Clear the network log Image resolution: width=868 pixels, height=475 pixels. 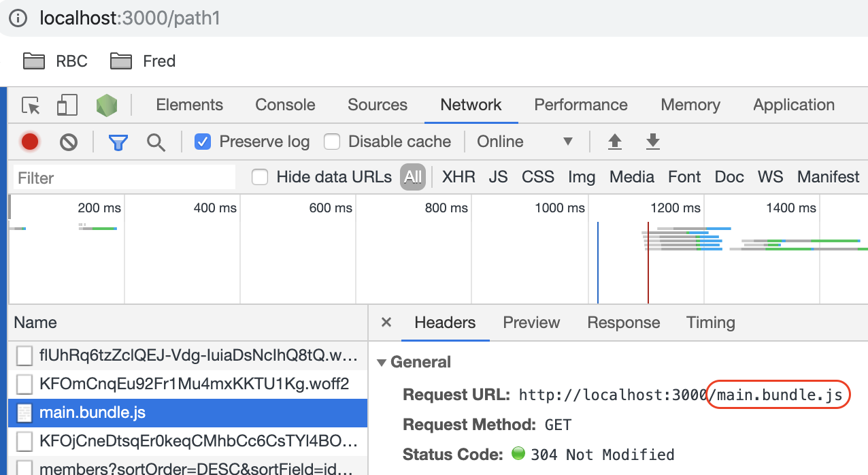[x=68, y=142]
